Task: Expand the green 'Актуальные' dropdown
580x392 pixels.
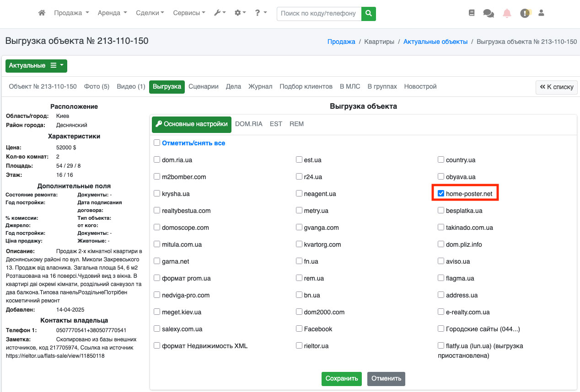Action: (36, 66)
